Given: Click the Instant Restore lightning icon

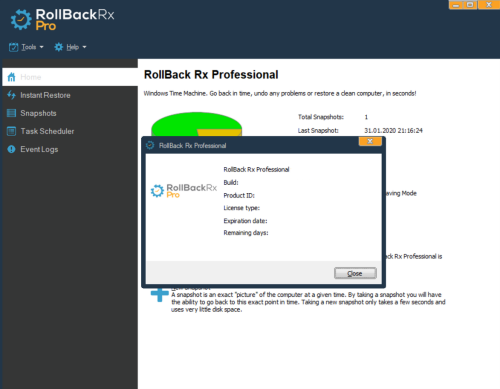Looking at the screenshot, I should point(11,95).
